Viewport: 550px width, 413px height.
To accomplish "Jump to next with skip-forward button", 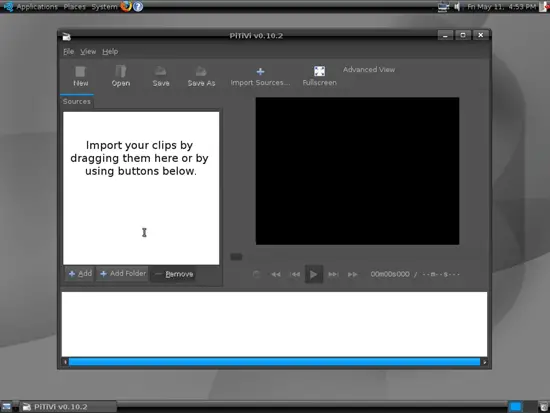I will [333, 274].
